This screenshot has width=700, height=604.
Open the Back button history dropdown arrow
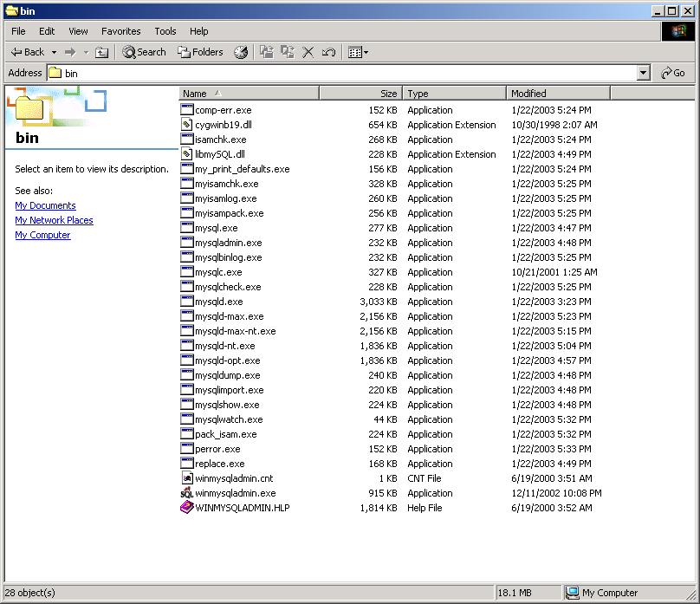[x=54, y=52]
